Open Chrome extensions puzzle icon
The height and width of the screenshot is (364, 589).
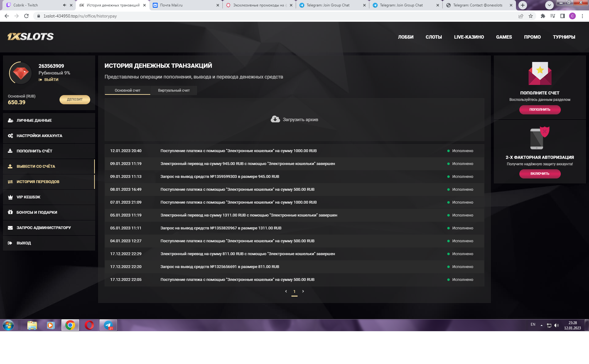coord(543,16)
